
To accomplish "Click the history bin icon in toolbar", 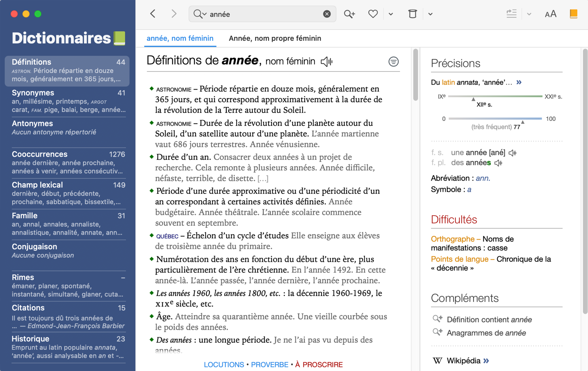I will point(412,14).
